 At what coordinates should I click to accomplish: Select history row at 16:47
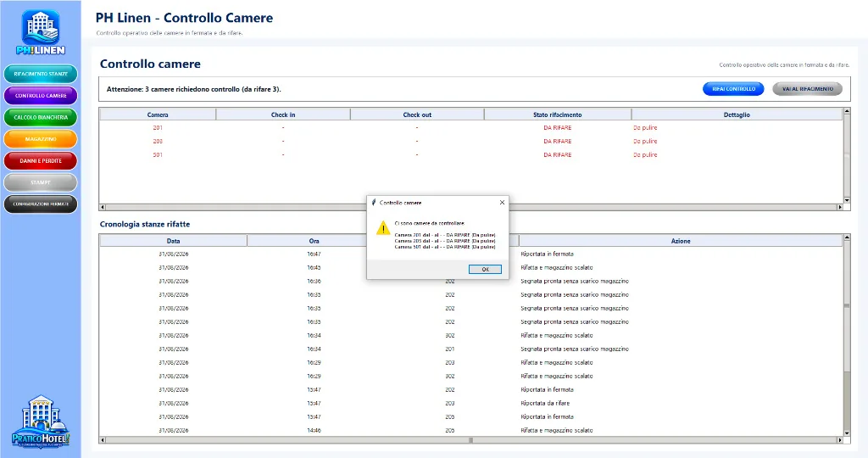(471, 254)
